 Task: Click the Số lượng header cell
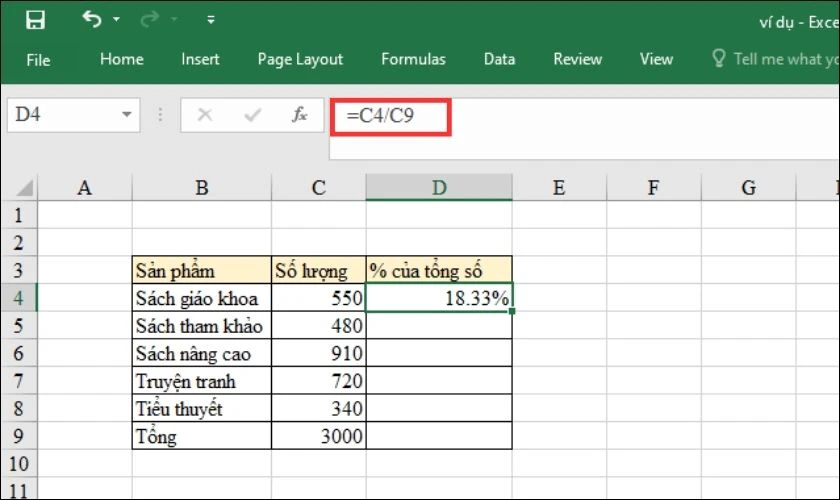pyautogui.click(x=319, y=270)
